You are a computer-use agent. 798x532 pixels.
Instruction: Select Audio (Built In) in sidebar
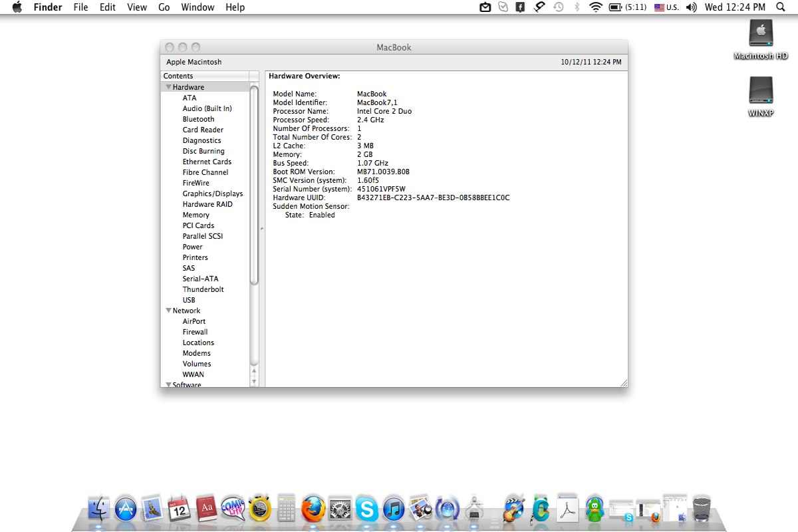[207, 108]
